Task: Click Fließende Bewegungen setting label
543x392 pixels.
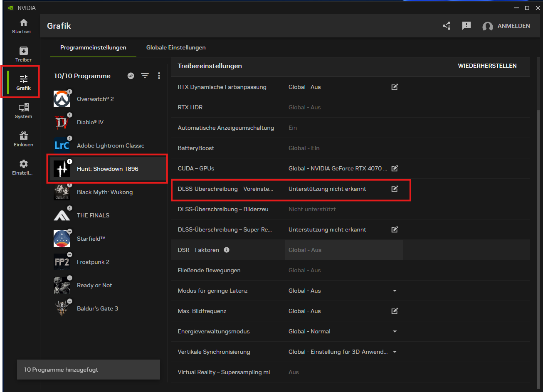Action: coord(209,270)
